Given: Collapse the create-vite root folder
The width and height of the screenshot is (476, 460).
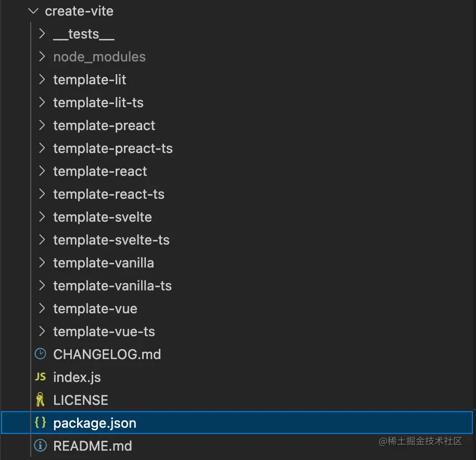Looking at the screenshot, I should tap(33, 11).
